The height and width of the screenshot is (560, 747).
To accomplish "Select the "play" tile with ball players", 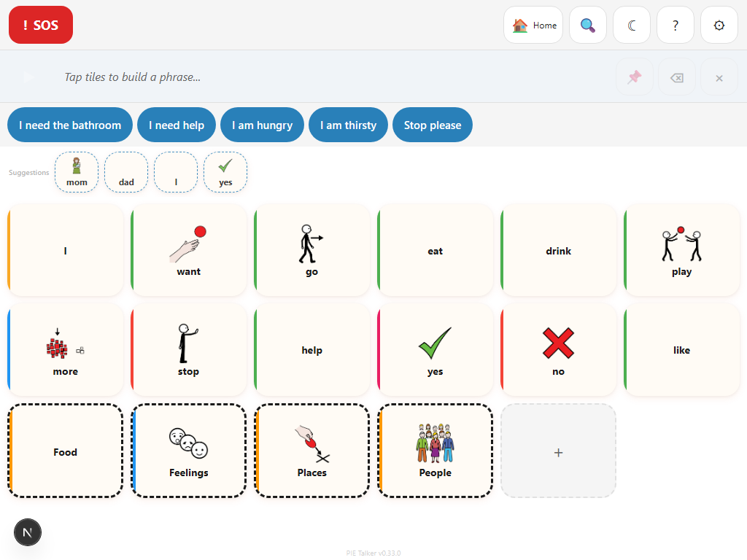I will [x=681, y=251].
